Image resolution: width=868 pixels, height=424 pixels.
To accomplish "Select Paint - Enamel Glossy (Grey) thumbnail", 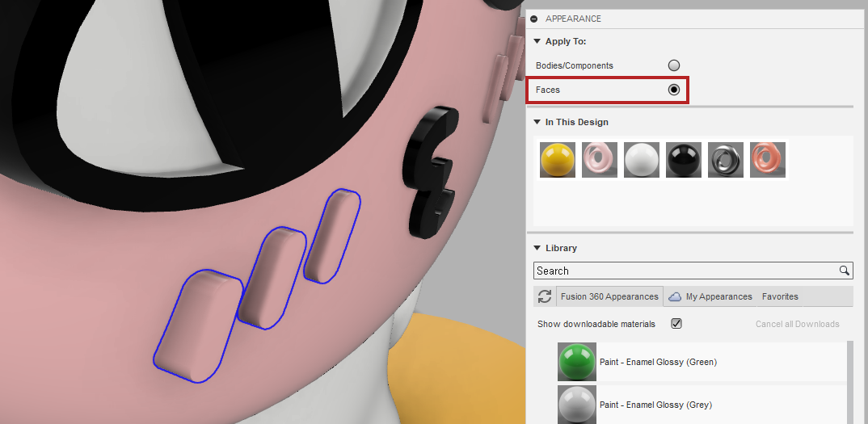I will pyautogui.click(x=577, y=405).
